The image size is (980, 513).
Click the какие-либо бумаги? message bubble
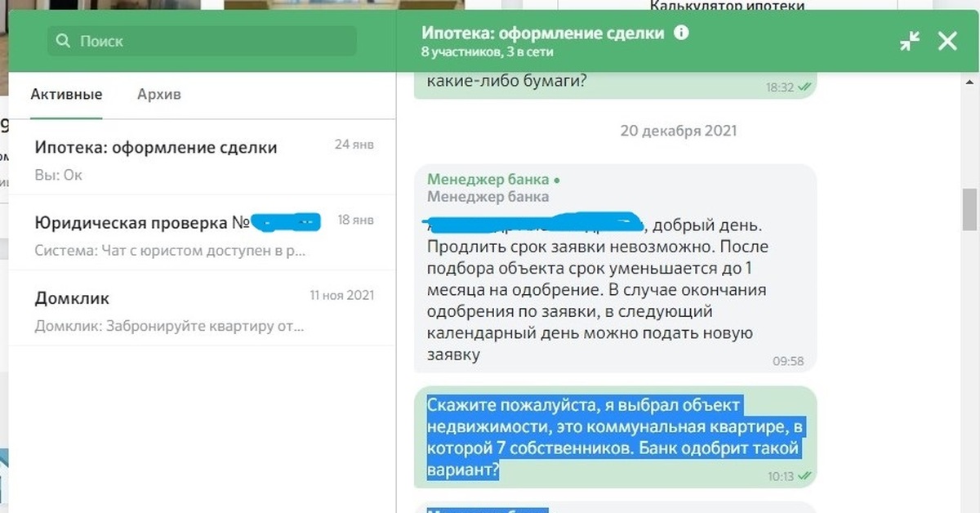coord(615,86)
